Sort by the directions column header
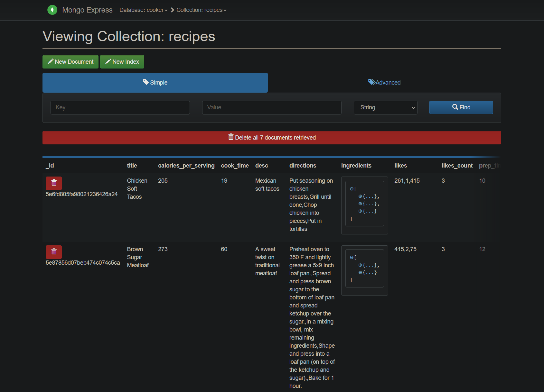 pyautogui.click(x=303, y=166)
